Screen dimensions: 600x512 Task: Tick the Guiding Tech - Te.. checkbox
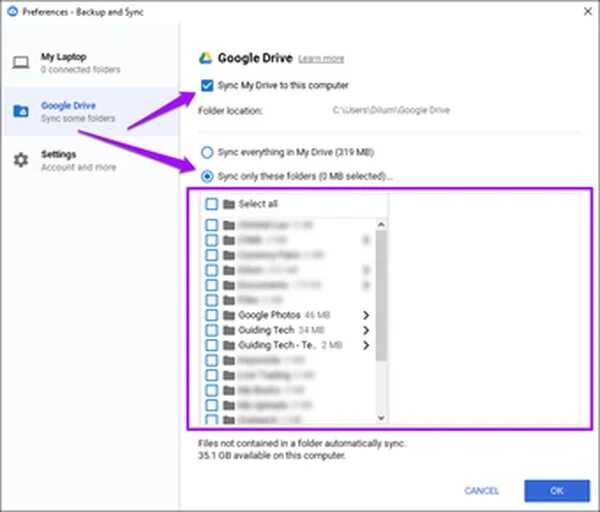tap(212, 345)
